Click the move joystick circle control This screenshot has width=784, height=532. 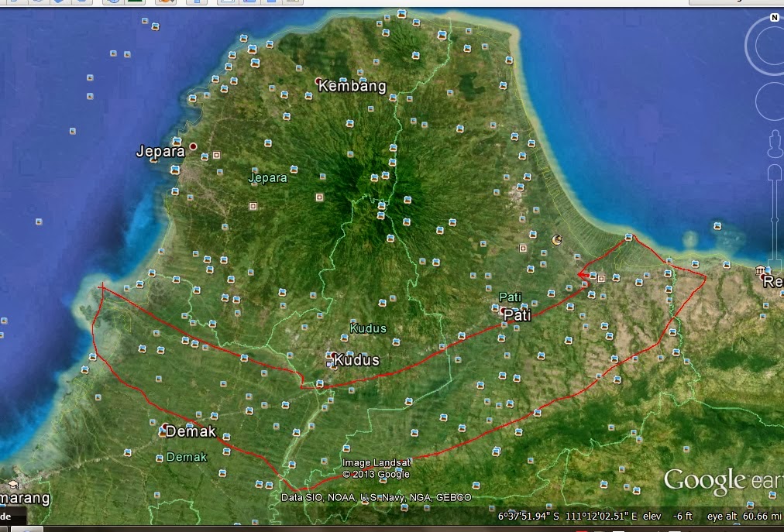[770, 102]
